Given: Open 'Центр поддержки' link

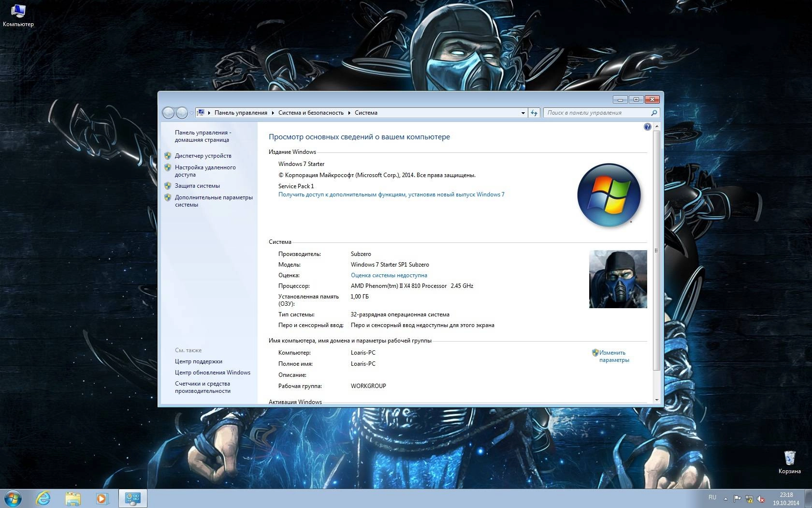Looking at the screenshot, I should tap(199, 361).
